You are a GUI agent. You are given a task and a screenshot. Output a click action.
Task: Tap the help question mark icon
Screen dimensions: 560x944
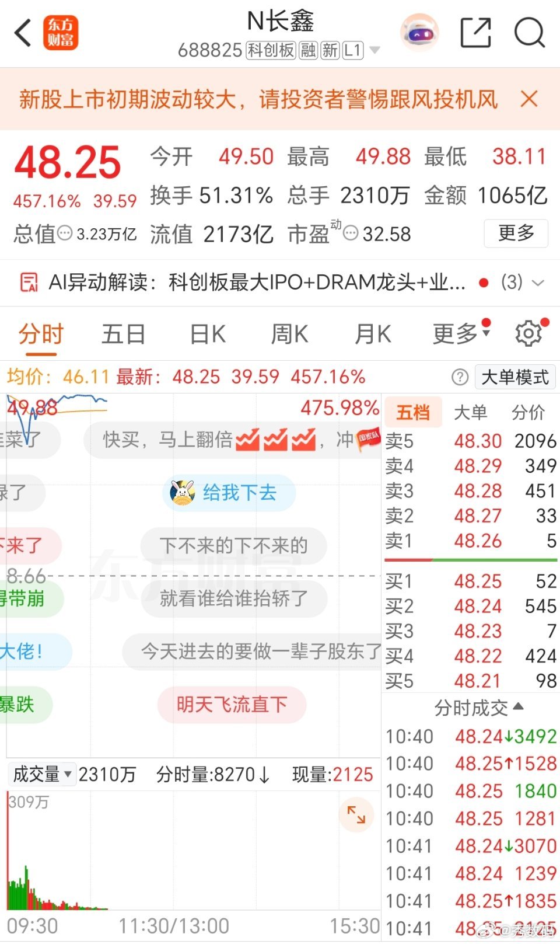pos(460,377)
